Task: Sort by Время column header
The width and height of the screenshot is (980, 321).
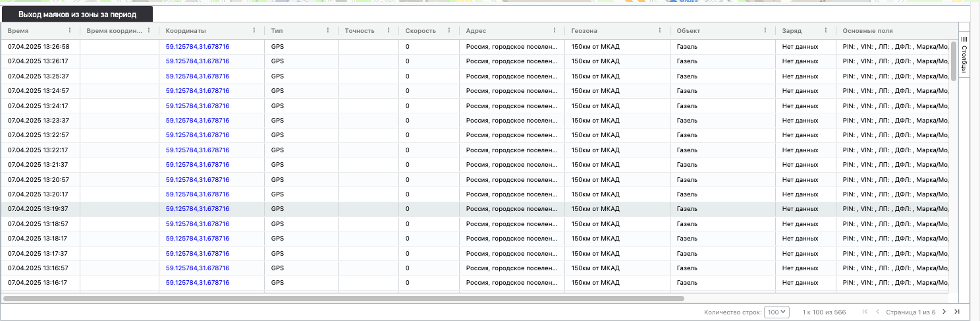Action: click(x=18, y=30)
